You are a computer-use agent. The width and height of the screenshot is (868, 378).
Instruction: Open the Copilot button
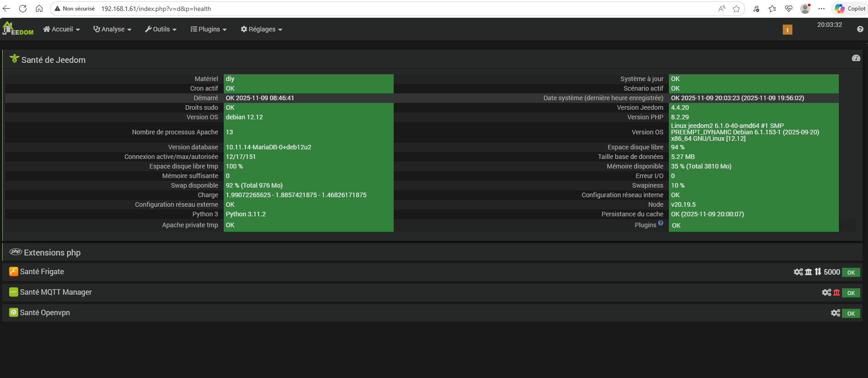click(850, 9)
